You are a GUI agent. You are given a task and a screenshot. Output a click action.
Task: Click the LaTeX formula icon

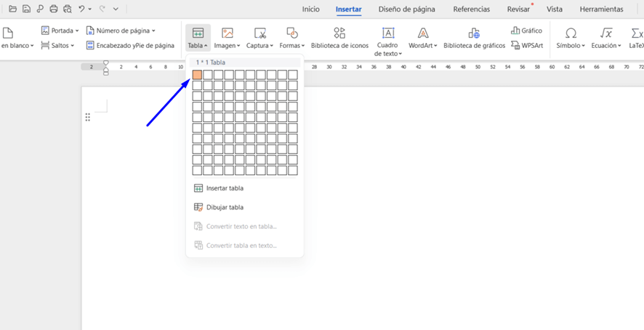637,33
